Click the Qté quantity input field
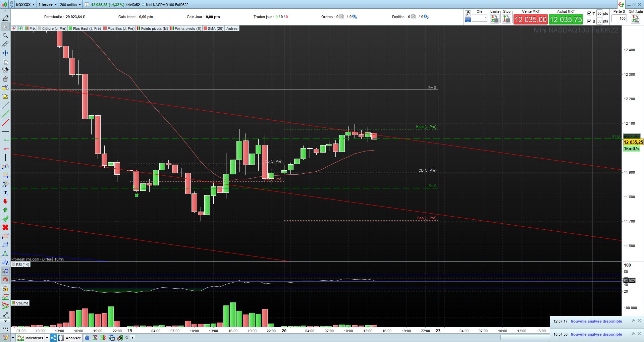 (480, 18)
